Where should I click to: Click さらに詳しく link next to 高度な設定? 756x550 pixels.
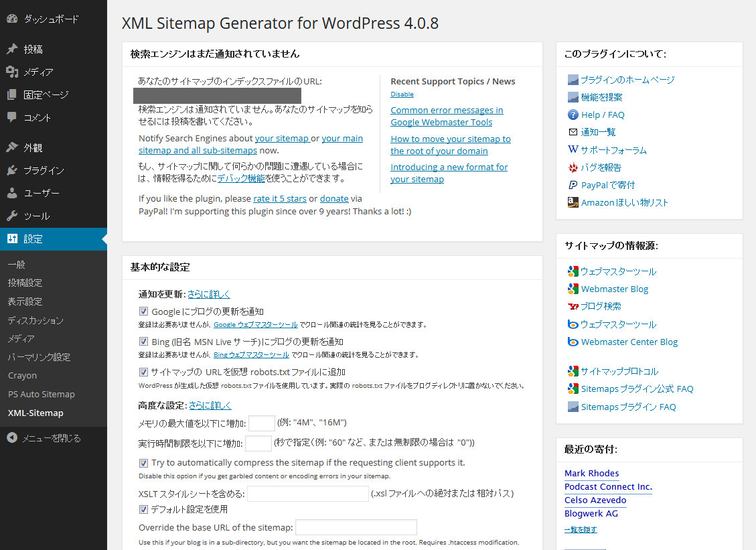[x=210, y=405]
